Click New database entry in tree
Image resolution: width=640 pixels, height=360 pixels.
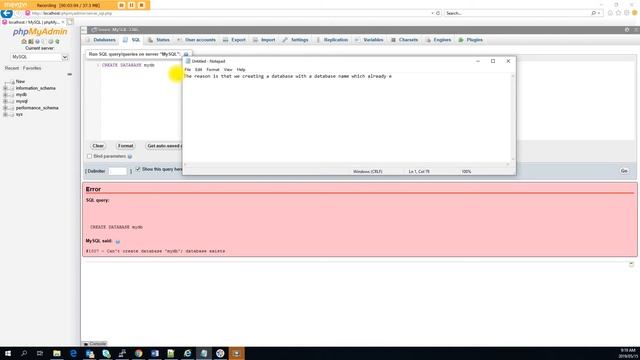[x=20, y=82]
